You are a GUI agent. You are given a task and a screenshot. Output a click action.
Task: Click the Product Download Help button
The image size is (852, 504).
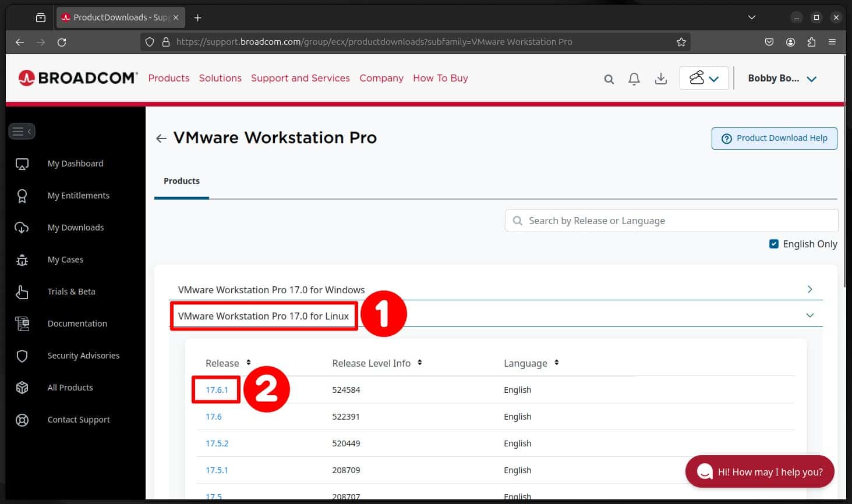click(x=774, y=138)
